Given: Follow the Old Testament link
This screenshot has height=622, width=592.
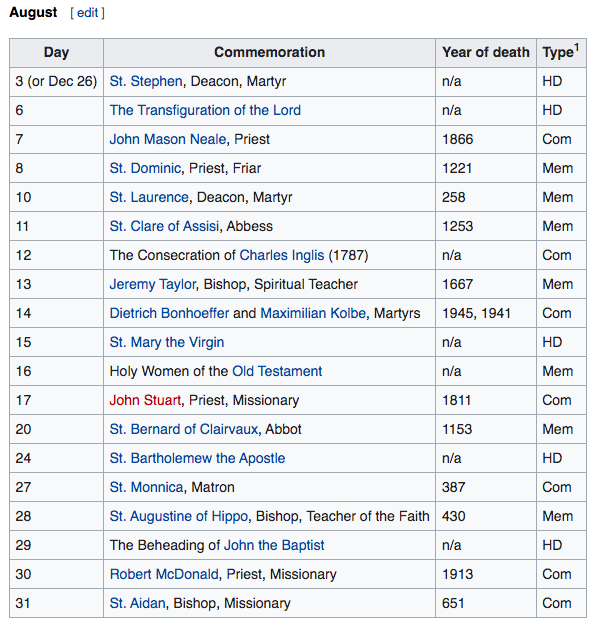Looking at the screenshot, I should (x=277, y=371).
